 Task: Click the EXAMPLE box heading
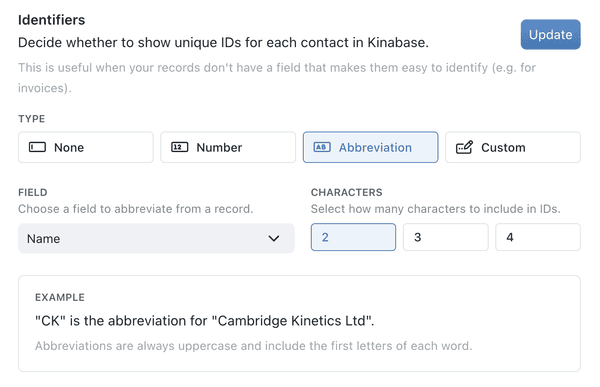60,297
